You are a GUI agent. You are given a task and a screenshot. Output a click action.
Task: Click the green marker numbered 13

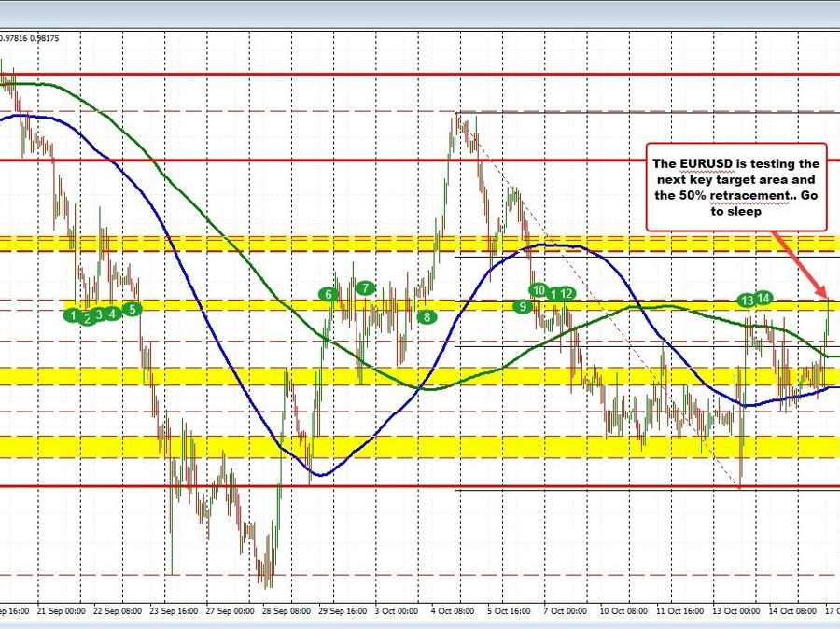coord(747,301)
